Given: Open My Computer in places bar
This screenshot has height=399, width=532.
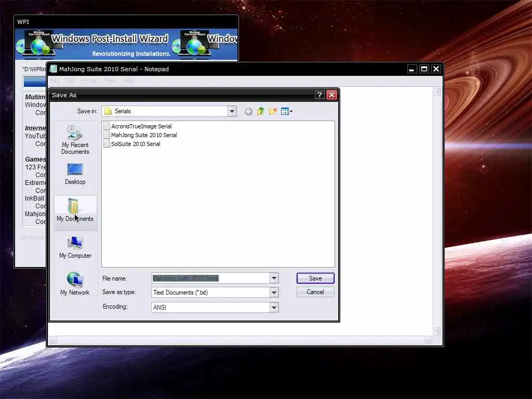Looking at the screenshot, I should [75, 248].
